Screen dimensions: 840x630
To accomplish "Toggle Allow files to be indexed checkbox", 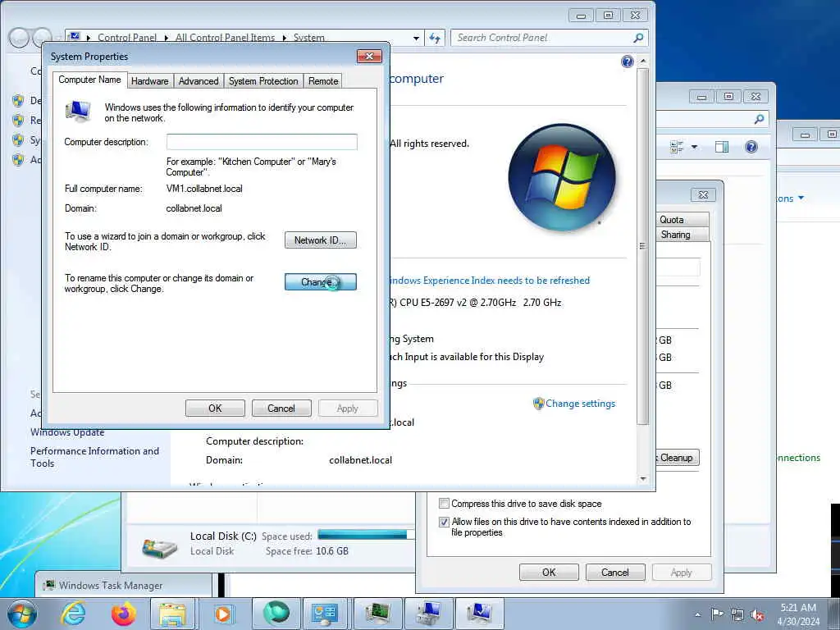I will pyautogui.click(x=444, y=522).
